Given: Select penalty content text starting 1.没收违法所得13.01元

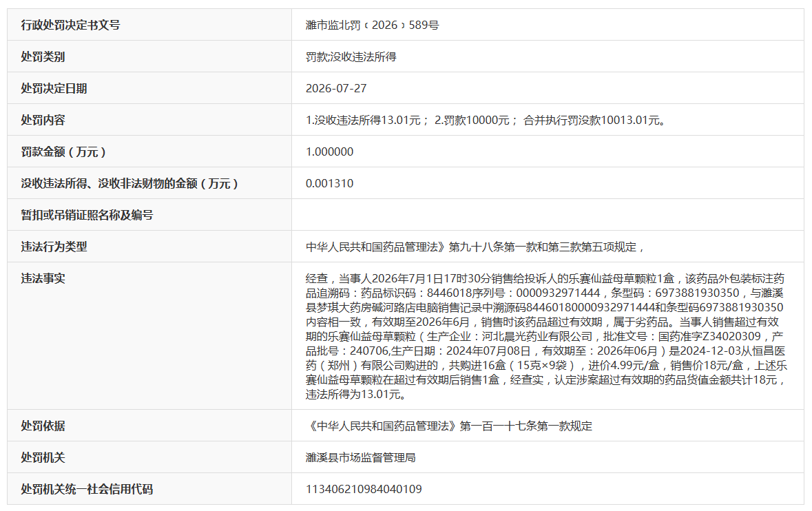Looking at the screenshot, I should [x=486, y=120].
